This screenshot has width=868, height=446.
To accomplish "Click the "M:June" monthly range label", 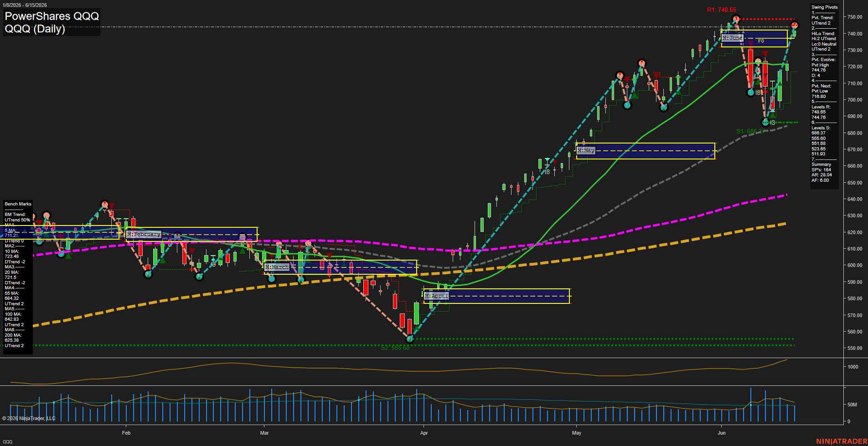I will (733, 38).
